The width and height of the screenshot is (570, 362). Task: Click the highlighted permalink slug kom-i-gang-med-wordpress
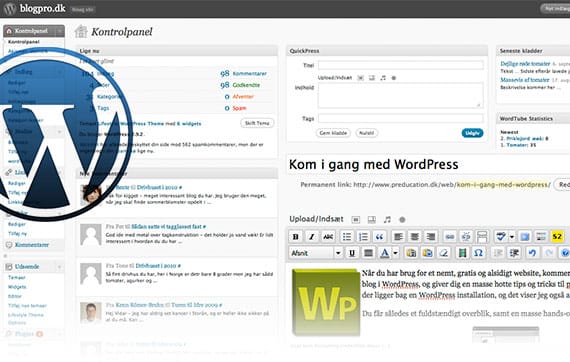click(502, 185)
